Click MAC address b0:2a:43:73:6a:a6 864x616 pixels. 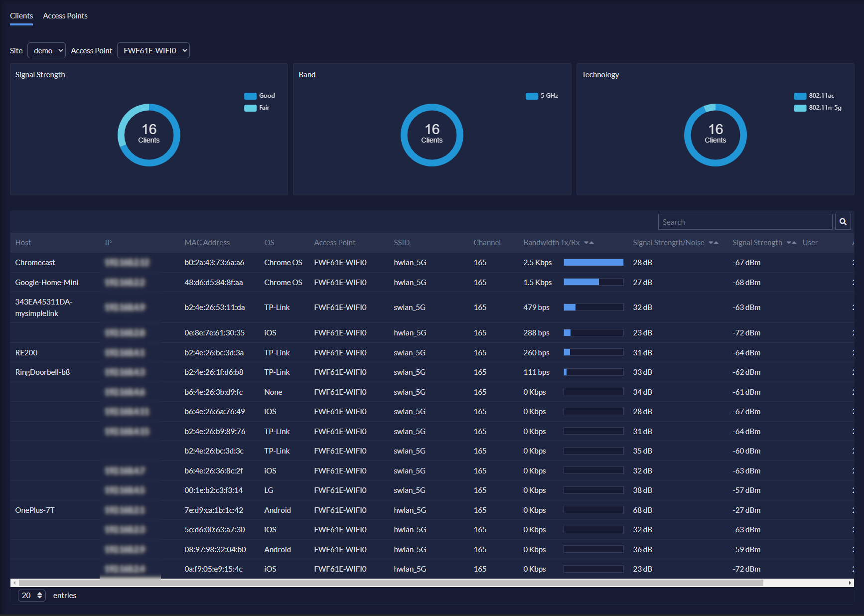[x=214, y=263]
